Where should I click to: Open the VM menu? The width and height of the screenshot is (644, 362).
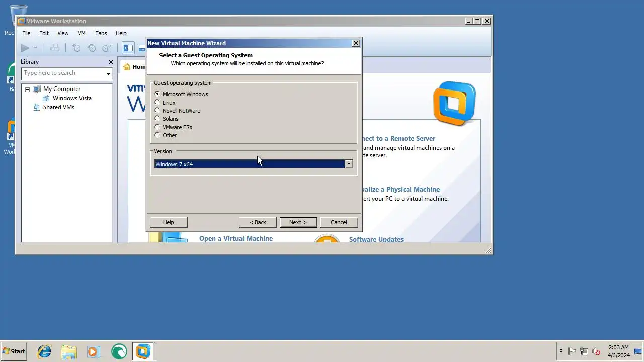[82, 33]
